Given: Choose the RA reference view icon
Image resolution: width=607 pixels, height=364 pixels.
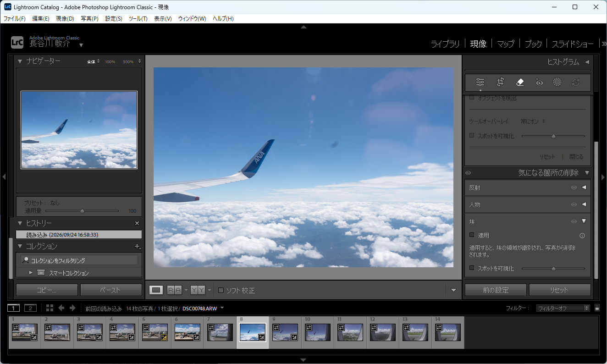Looking at the screenshot, I should coord(174,290).
